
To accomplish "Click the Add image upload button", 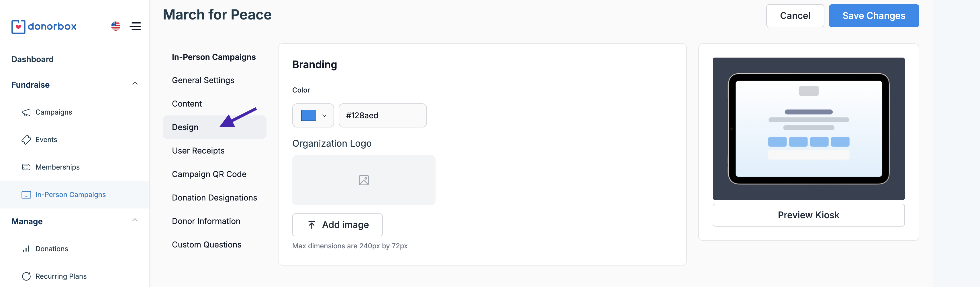I will 337,225.
